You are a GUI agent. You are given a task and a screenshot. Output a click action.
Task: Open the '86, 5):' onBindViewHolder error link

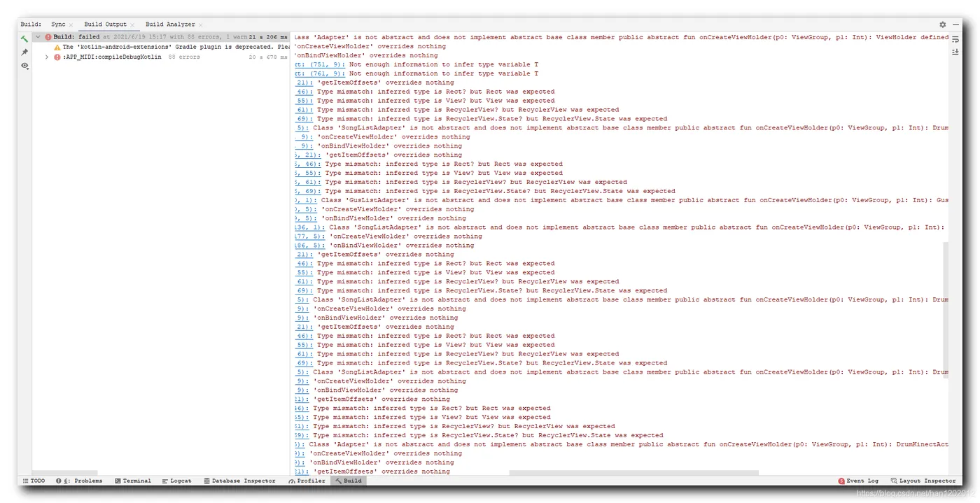pos(309,246)
